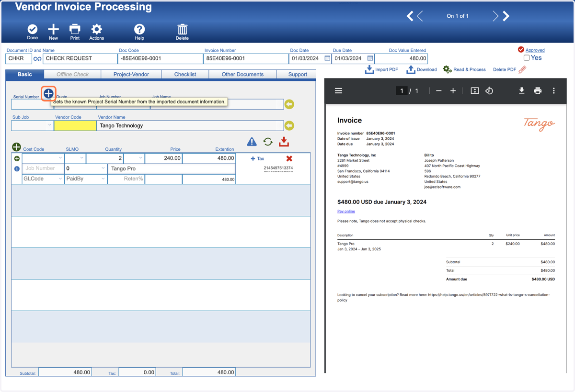Click small green plus in line row

click(x=17, y=158)
